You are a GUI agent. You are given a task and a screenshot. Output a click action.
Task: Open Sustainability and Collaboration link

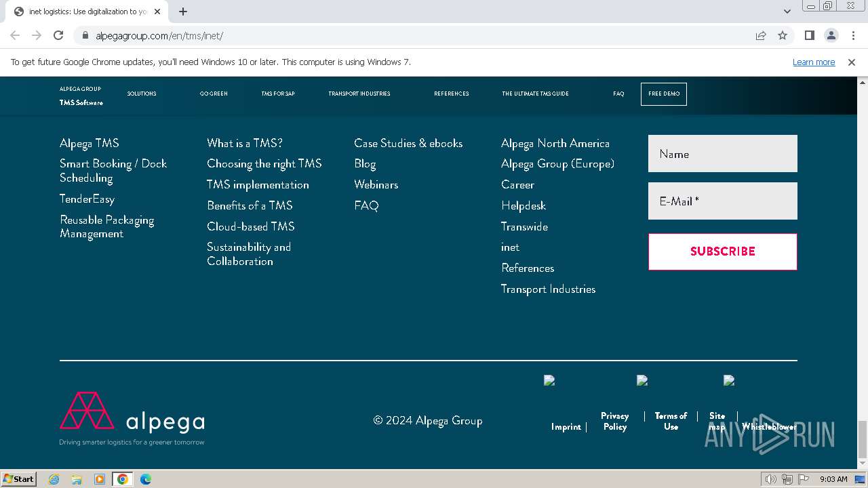[249, 254]
